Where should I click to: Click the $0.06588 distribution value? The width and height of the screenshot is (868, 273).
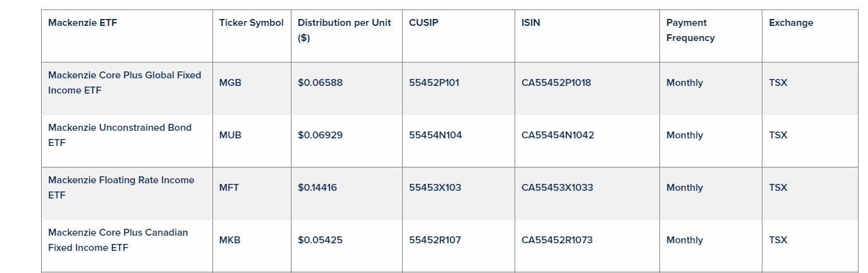point(320,83)
